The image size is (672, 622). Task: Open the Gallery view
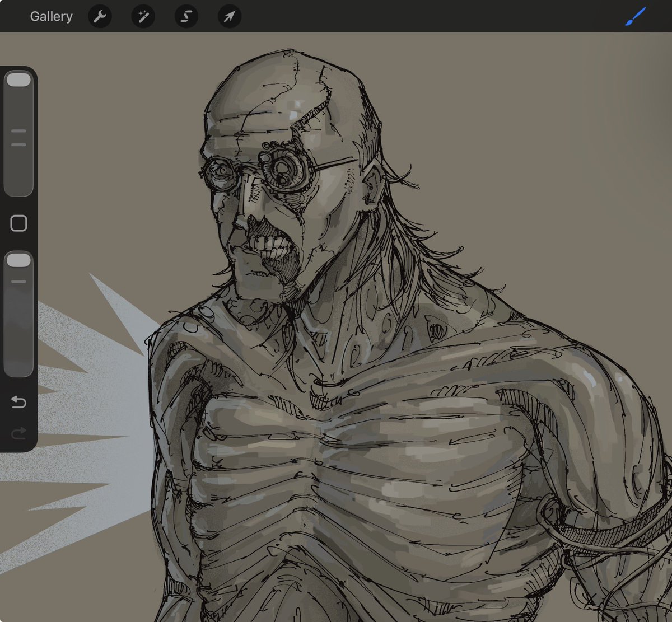pos(51,16)
